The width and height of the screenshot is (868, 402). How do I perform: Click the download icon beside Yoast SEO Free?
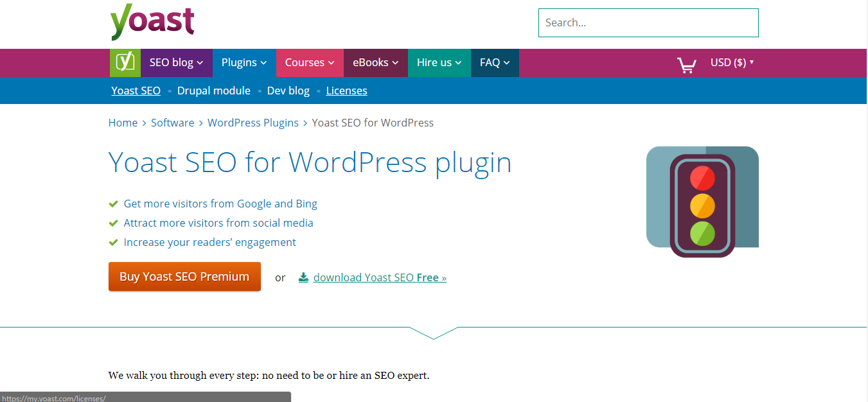point(303,277)
